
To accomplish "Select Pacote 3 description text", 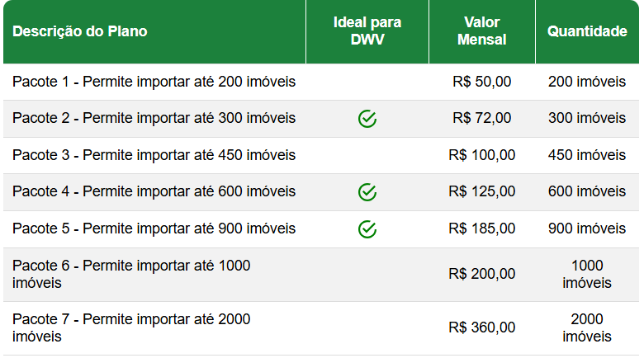I will (154, 155).
